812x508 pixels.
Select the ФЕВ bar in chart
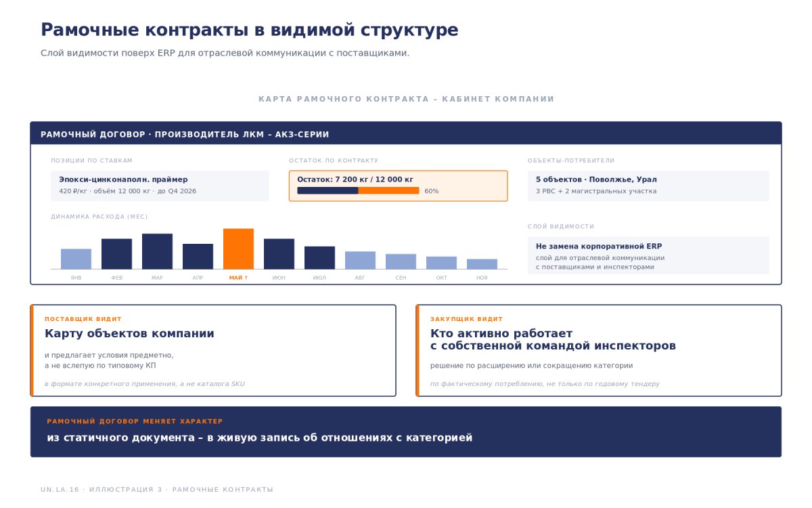click(x=116, y=254)
